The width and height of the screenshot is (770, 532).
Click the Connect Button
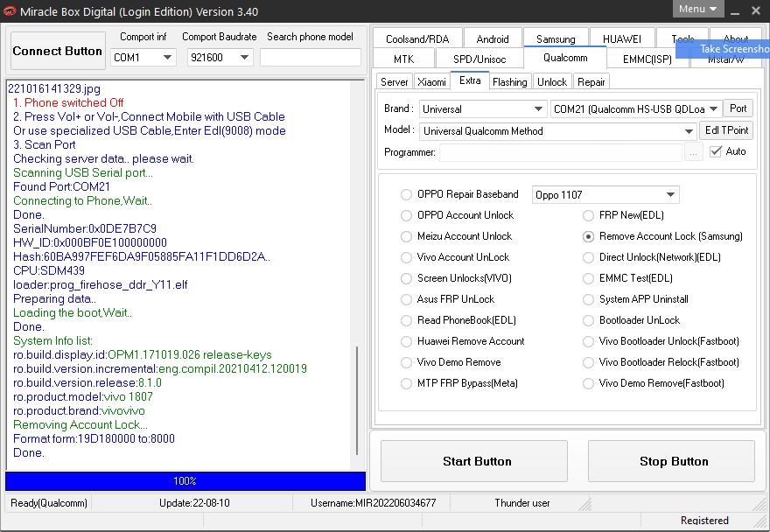pos(58,51)
